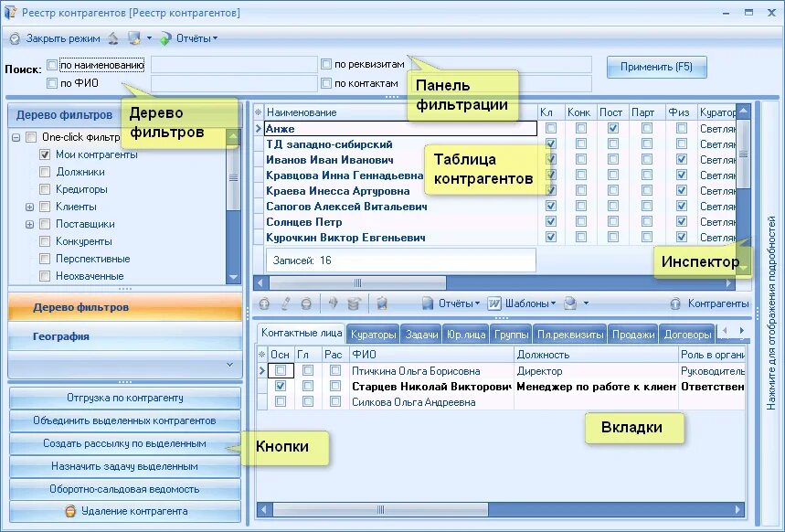Click the clock icon beside Закрыть режим
This screenshot has width=785, height=532.
pyautogui.click(x=13, y=38)
